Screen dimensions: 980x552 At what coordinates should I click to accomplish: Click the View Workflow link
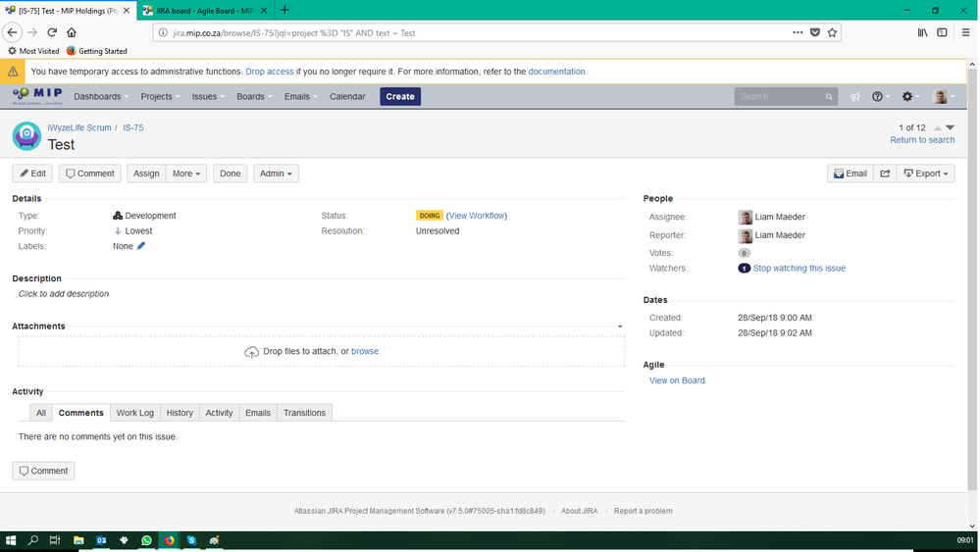[477, 216]
